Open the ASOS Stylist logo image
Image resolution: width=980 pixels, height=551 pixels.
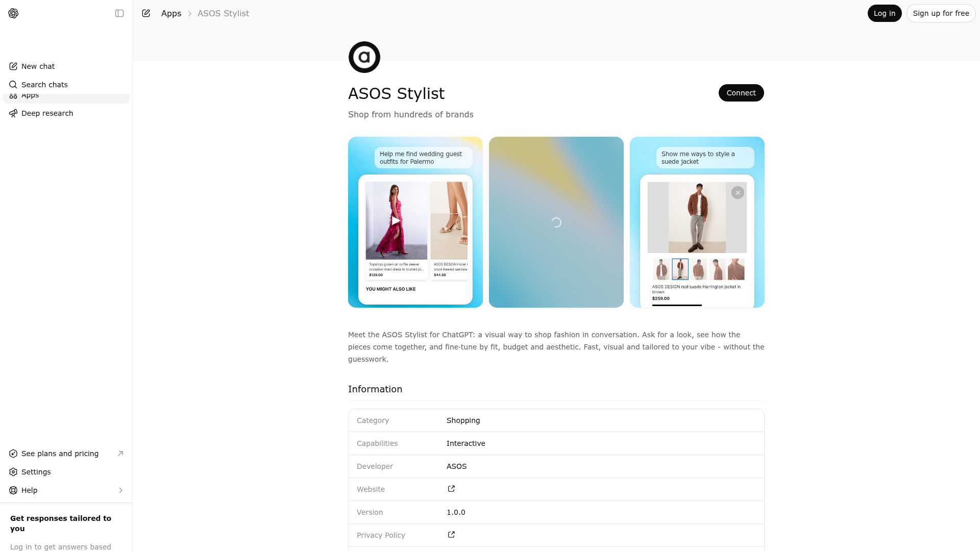click(x=364, y=57)
